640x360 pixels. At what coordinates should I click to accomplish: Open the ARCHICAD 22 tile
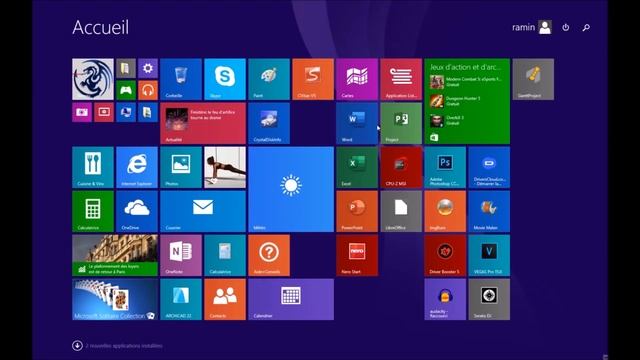click(181, 300)
